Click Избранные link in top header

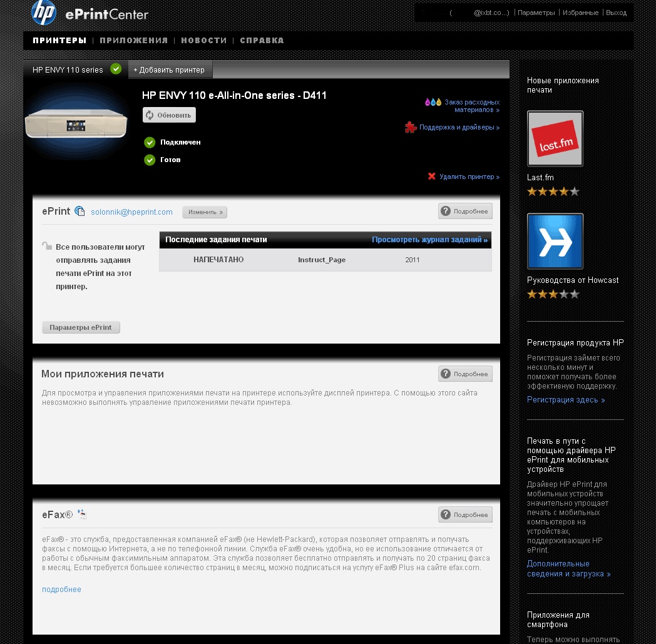click(580, 13)
